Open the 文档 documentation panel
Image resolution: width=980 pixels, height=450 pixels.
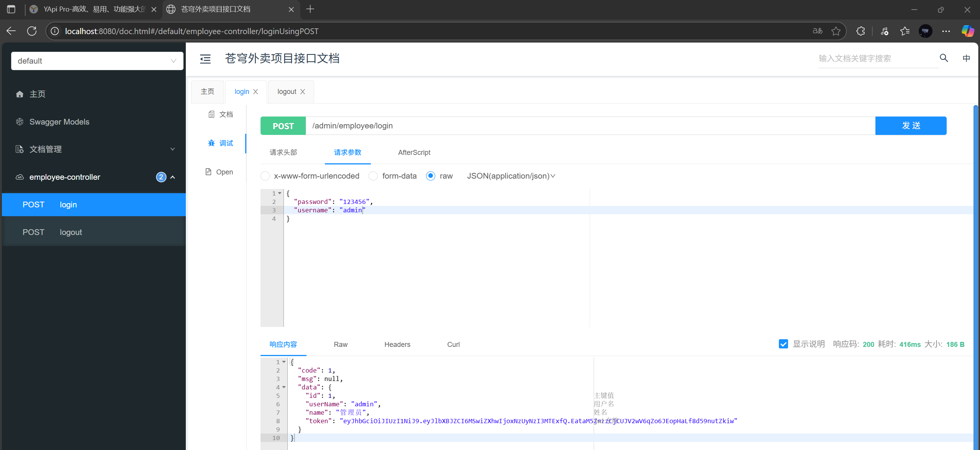click(221, 114)
